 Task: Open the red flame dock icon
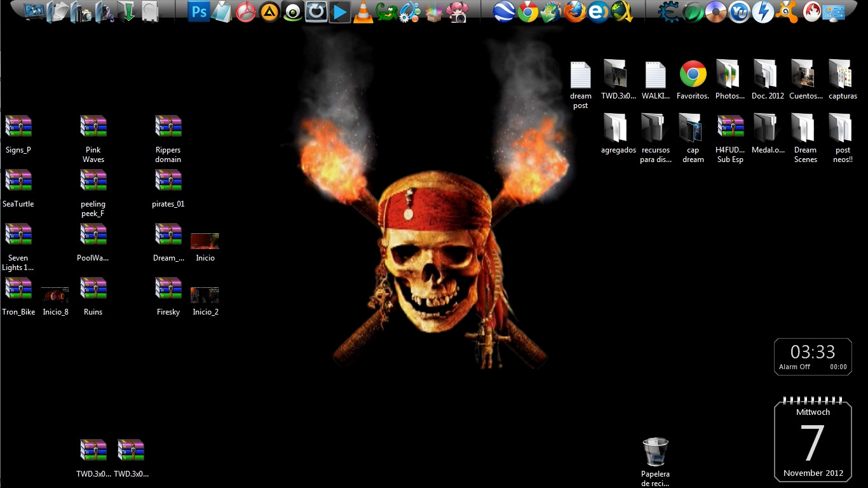tap(811, 12)
